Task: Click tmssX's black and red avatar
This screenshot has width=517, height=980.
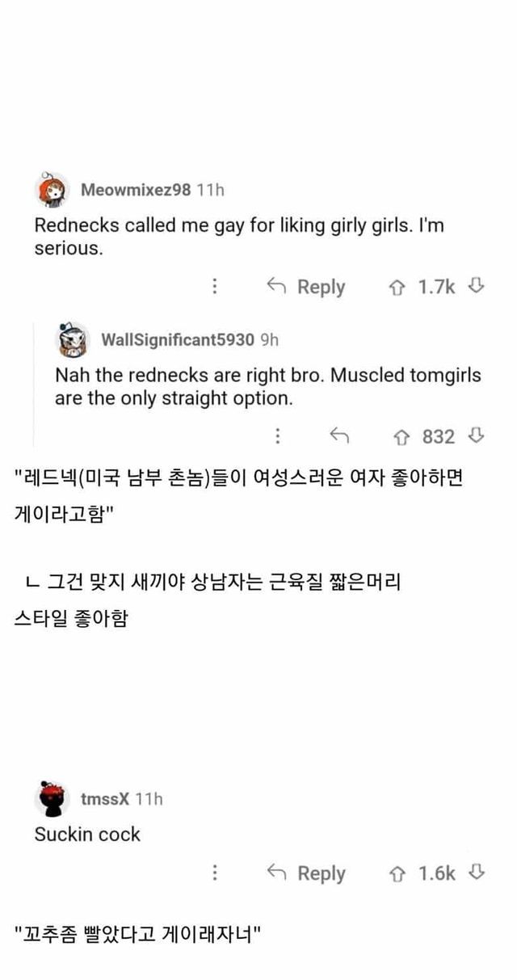Action: click(53, 799)
